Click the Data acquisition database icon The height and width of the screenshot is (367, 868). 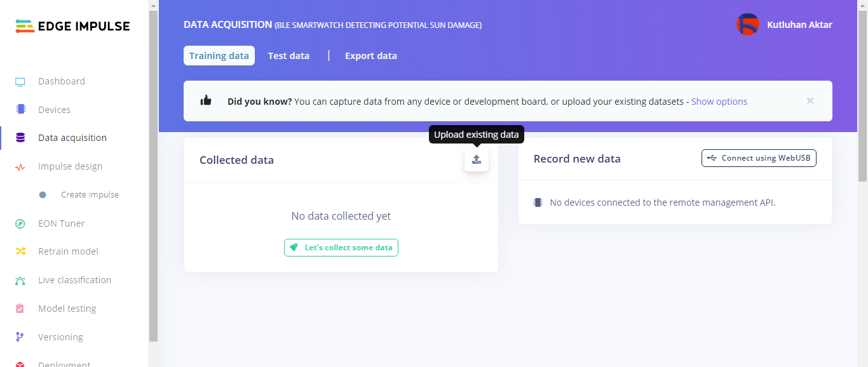pyautogui.click(x=20, y=138)
